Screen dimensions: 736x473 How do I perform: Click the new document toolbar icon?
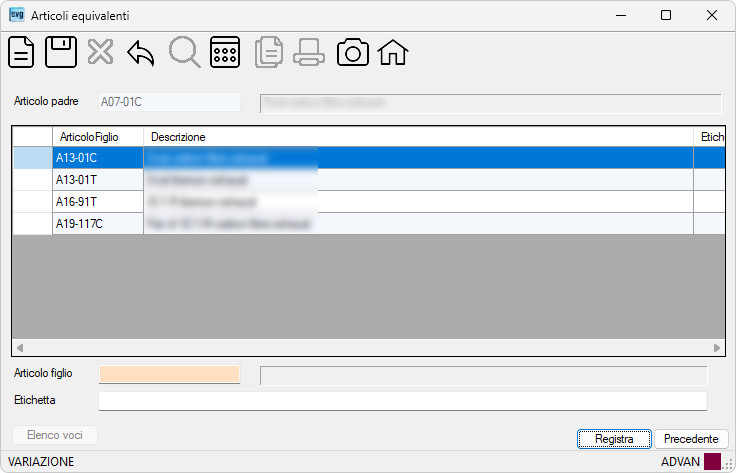point(21,52)
